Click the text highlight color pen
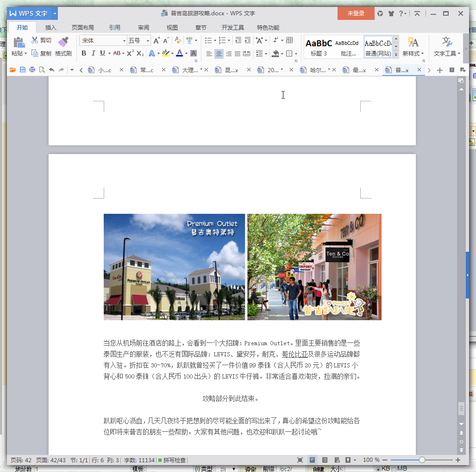 [165, 53]
